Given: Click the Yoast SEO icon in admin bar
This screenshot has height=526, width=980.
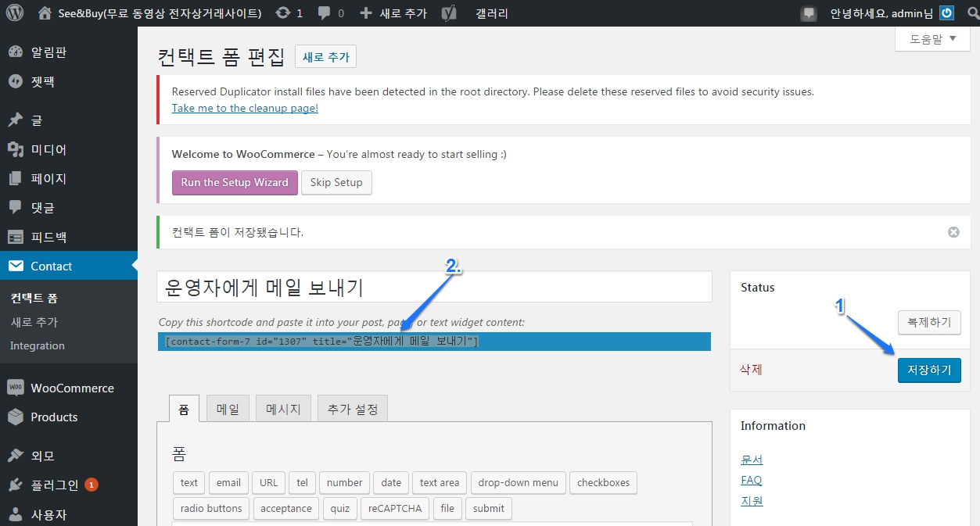Looking at the screenshot, I should (x=449, y=13).
